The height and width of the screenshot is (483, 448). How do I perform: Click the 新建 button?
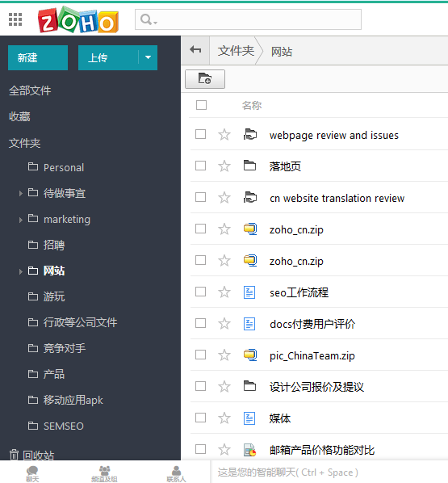click(38, 57)
